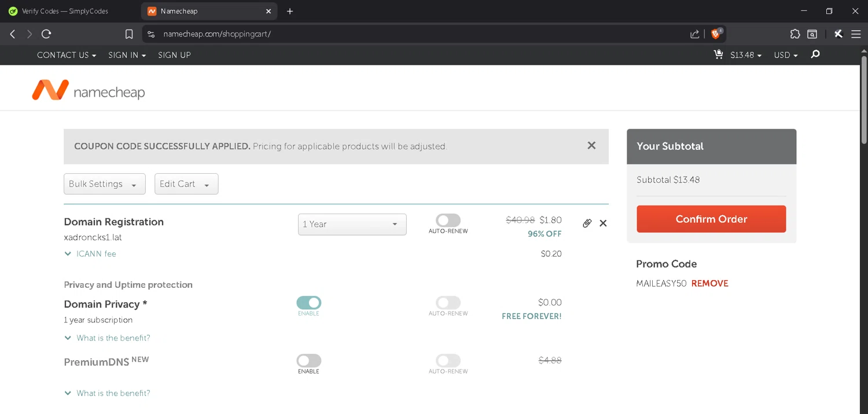Open the SIGN IN menu
This screenshot has height=414, width=868.
click(x=127, y=55)
